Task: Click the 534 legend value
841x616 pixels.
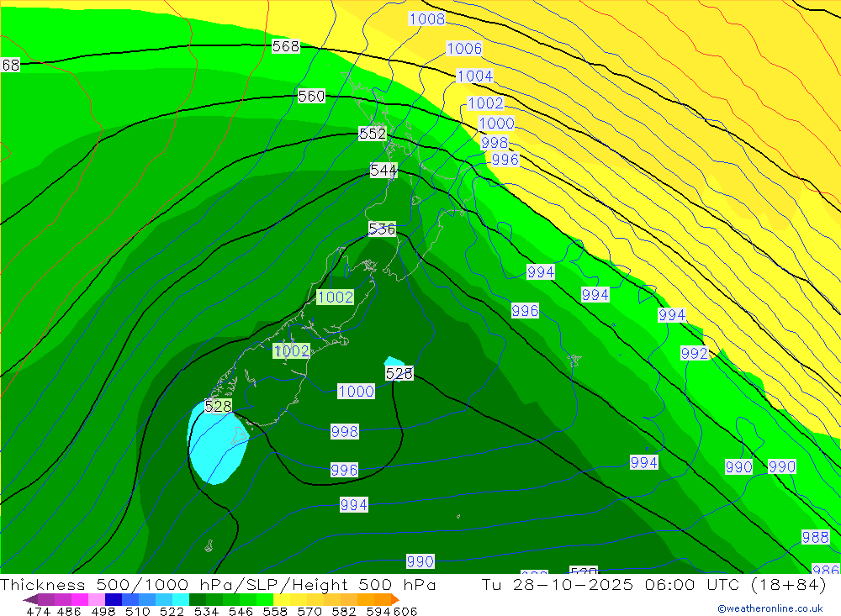Action: pyautogui.click(x=206, y=611)
